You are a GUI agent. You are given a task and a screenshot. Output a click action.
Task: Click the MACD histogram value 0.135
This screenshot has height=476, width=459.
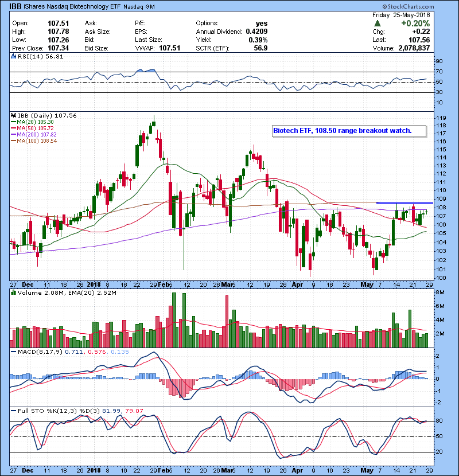120,352
